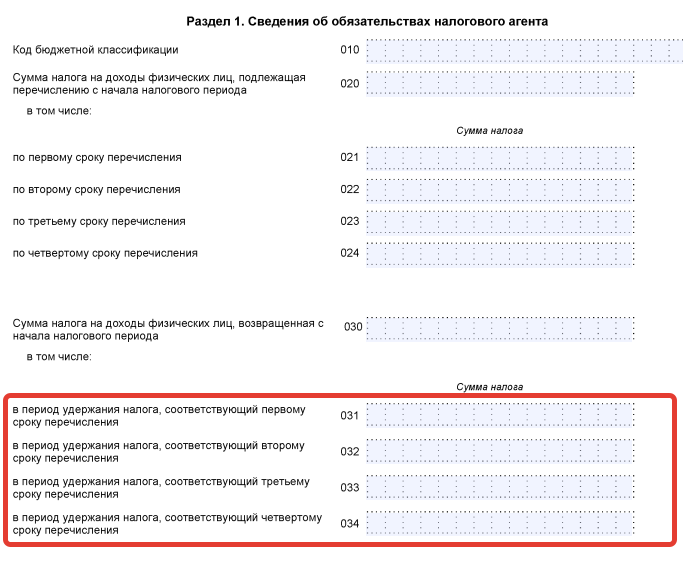The width and height of the screenshot is (683, 566).
Task: Click the 'в том числе:' text below line 020
Action: coord(59,110)
